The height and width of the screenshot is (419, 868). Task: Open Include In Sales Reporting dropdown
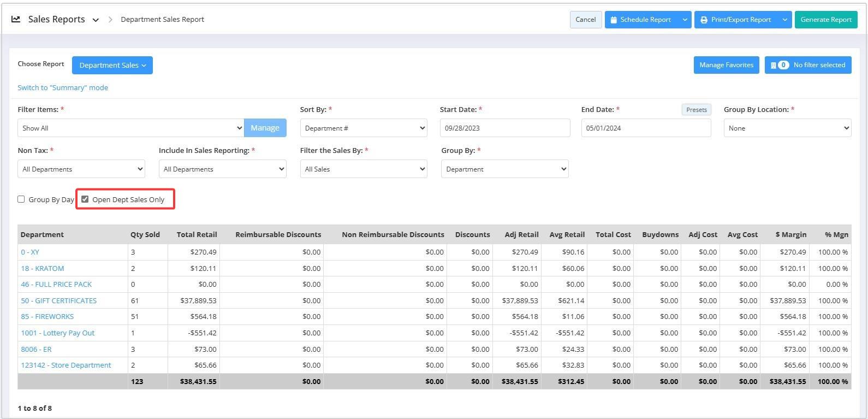tap(223, 169)
